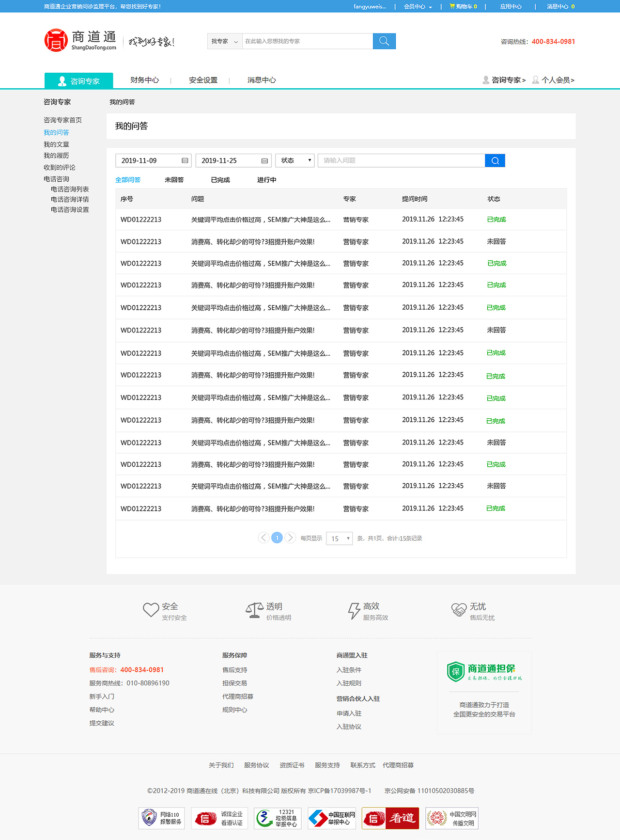620x840 pixels.
Task: Open the shopping cart icon in top bar
Action: point(452,6)
